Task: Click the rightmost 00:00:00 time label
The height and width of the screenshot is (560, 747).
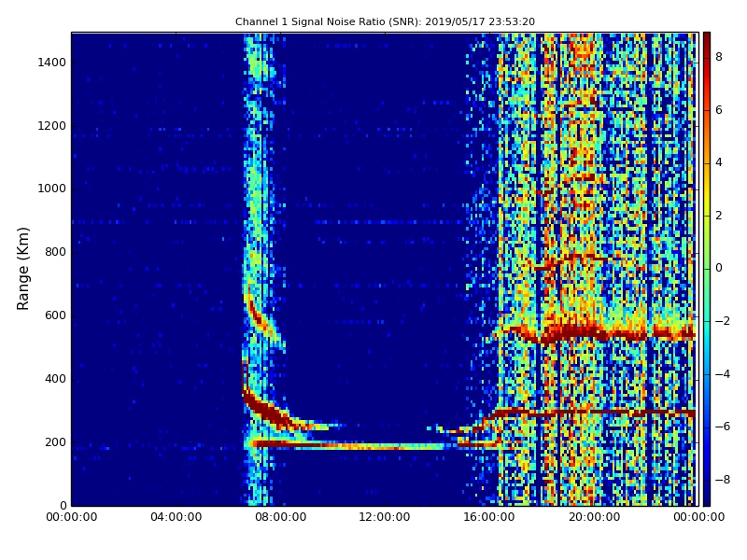Action: (x=698, y=517)
